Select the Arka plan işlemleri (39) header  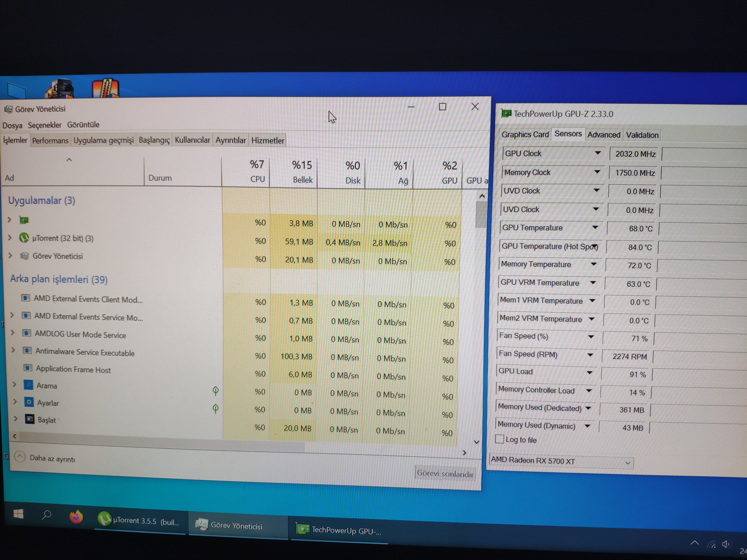59,279
